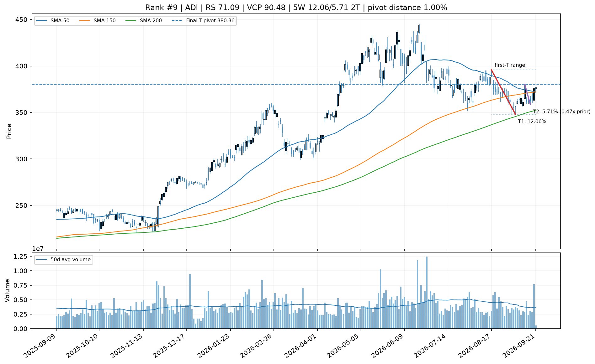Click the "first-T range" annotation
The width and height of the screenshot is (595, 364).
(x=510, y=65)
